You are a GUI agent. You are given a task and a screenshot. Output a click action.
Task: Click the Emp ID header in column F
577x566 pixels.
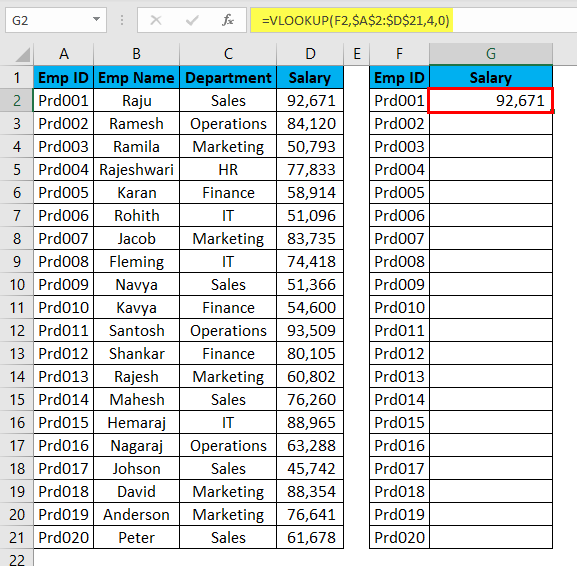point(399,78)
